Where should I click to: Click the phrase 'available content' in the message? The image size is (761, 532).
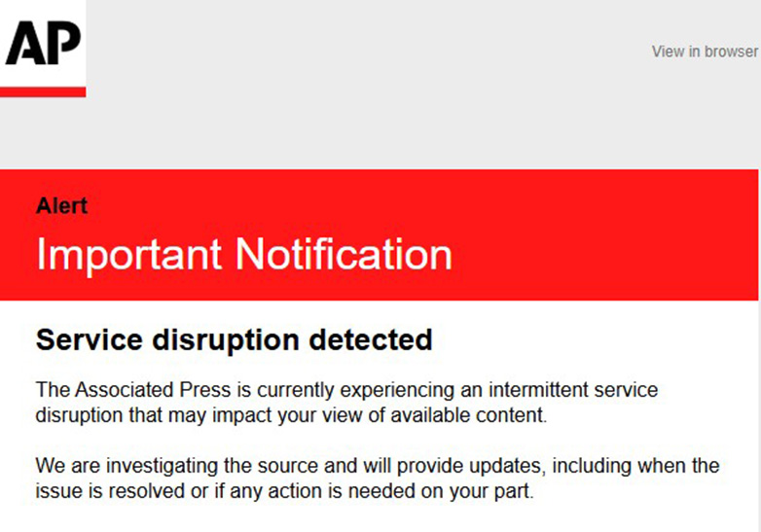point(475,416)
